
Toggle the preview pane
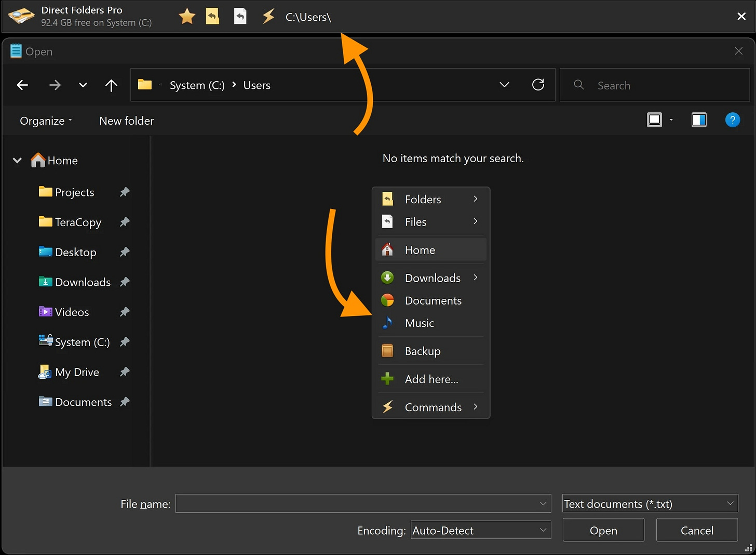[699, 120]
